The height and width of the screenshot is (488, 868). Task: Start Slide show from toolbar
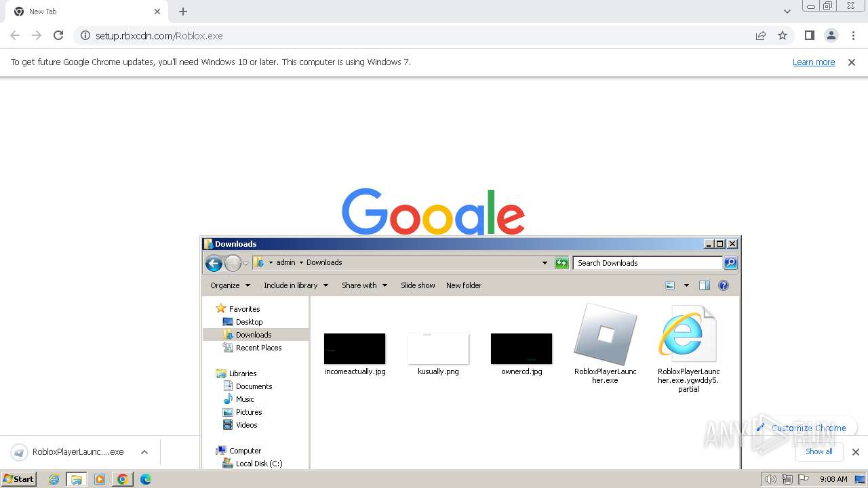tap(418, 285)
